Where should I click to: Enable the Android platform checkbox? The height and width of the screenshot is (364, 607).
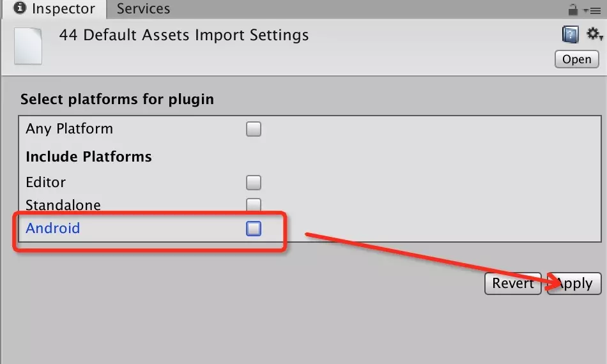(254, 229)
